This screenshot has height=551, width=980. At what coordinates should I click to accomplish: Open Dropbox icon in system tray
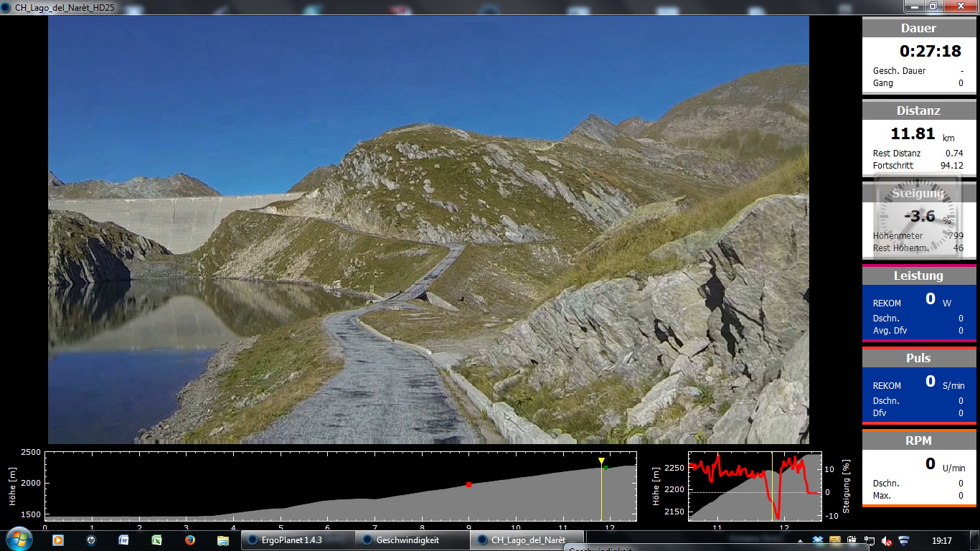point(818,540)
